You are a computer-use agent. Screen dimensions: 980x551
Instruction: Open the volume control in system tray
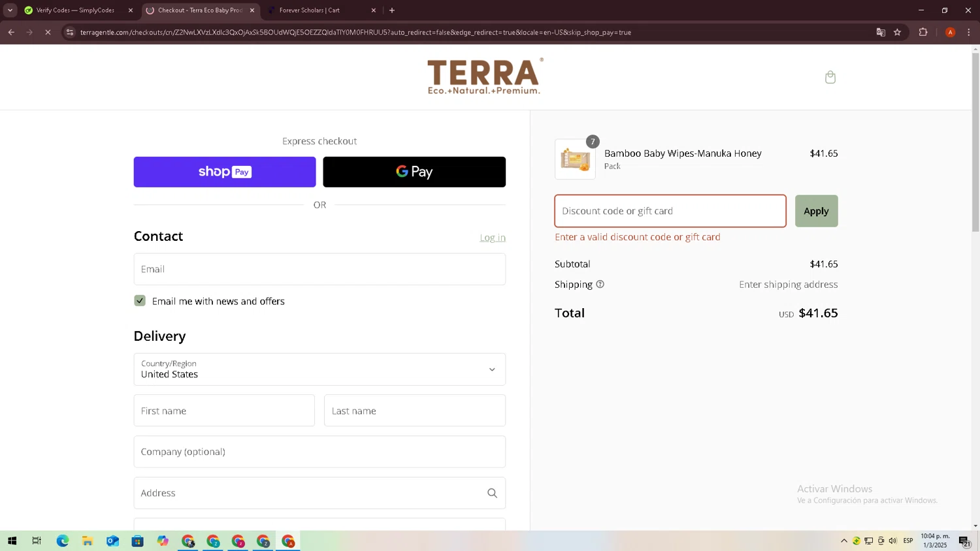pos(893,541)
